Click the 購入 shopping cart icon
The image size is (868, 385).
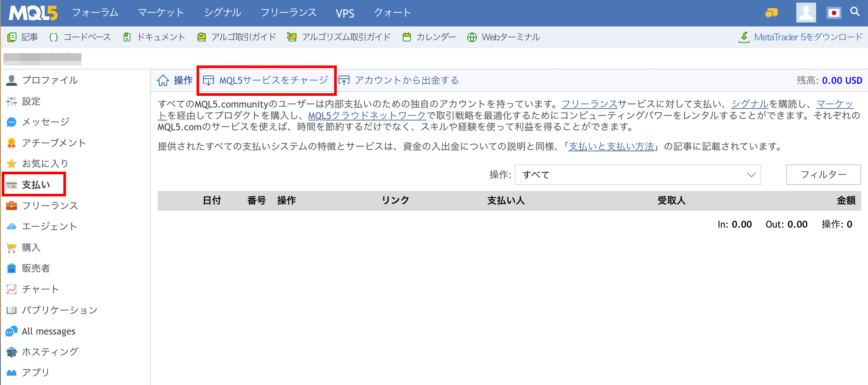(12, 248)
